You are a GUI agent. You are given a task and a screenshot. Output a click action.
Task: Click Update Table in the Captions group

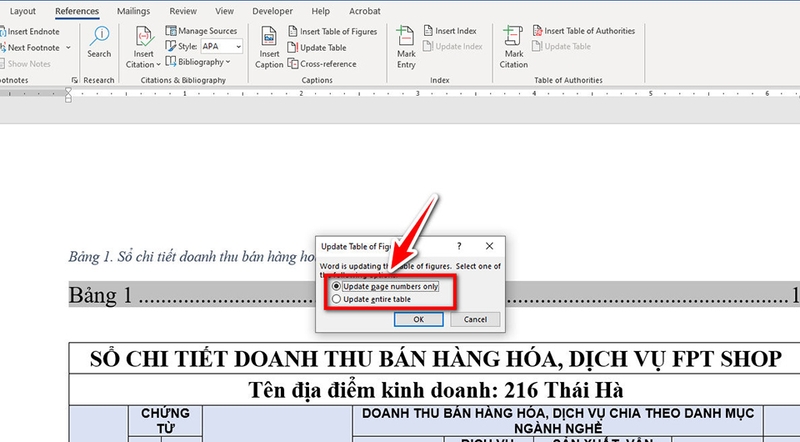pyautogui.click(x=317, y=48)
